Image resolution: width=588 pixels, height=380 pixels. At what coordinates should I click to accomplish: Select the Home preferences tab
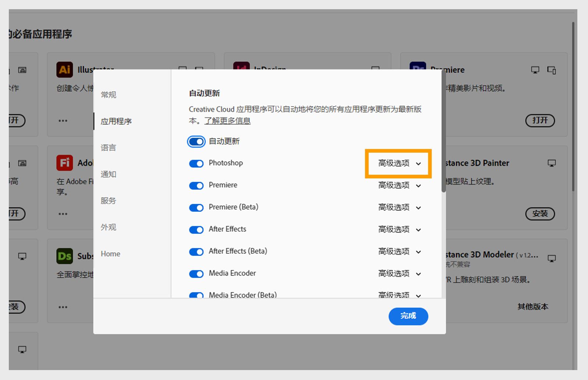(x=111, y=254)
